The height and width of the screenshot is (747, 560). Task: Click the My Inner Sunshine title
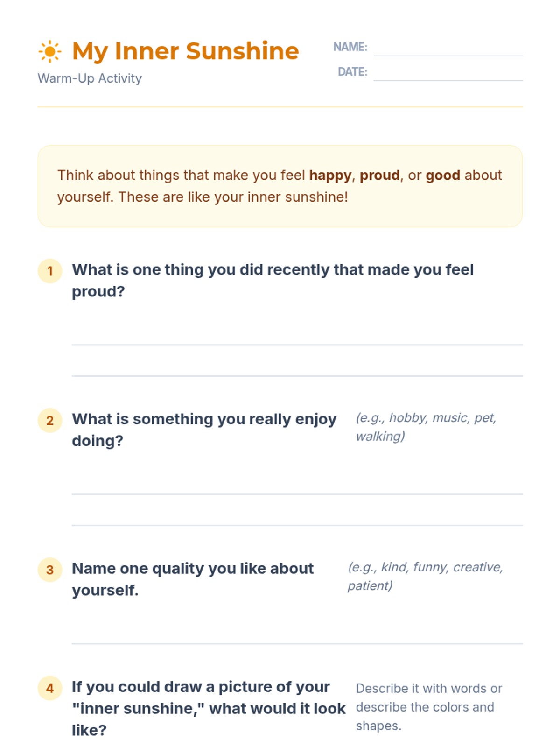186,51
